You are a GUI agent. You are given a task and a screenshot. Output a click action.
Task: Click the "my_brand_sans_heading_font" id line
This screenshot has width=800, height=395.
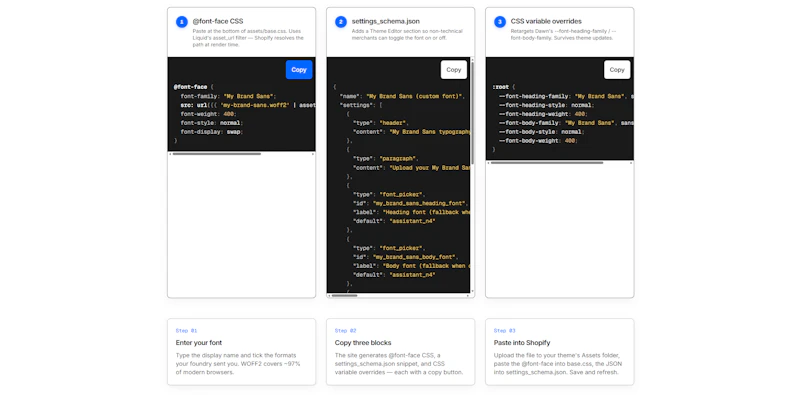410,203
